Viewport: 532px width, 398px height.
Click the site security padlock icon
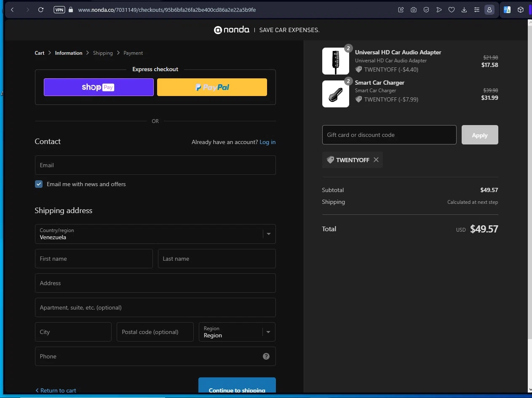coord(70,10)
